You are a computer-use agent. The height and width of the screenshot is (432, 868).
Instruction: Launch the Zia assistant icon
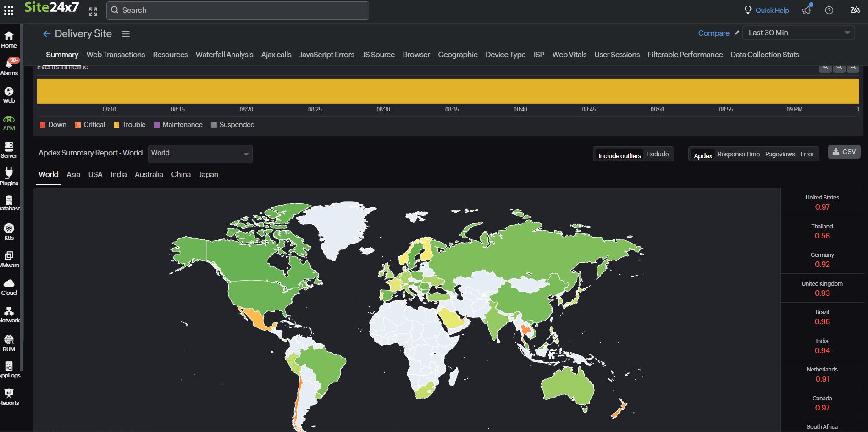pos(855,10)
